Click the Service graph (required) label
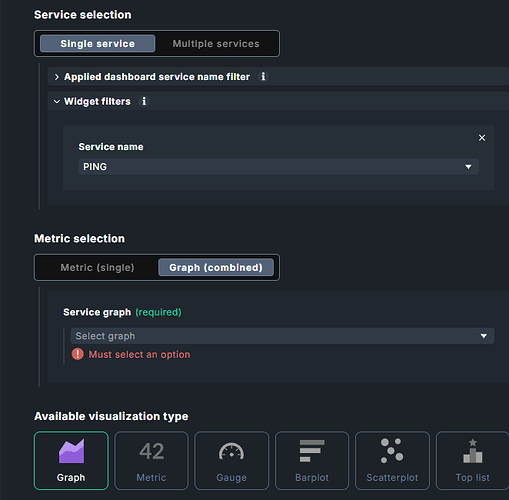This screenshot has width=509, height=500. (x=122, y=312)
